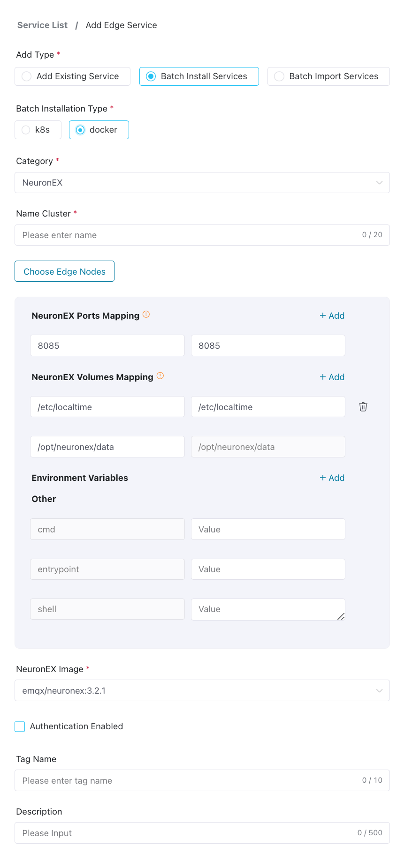Delete the /etc/localtime volume mapping row
Image resolution: width=412 pixels, height=868 pixels.
click(363, 407)
